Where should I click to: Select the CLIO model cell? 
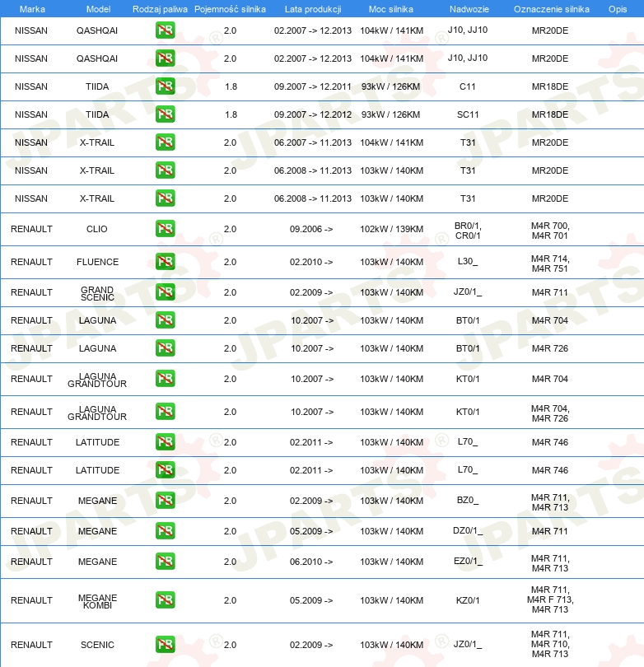(97, 229)
